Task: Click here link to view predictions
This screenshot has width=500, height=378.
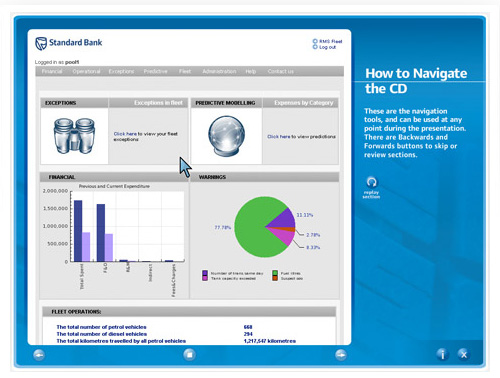Action: (279, 137)
